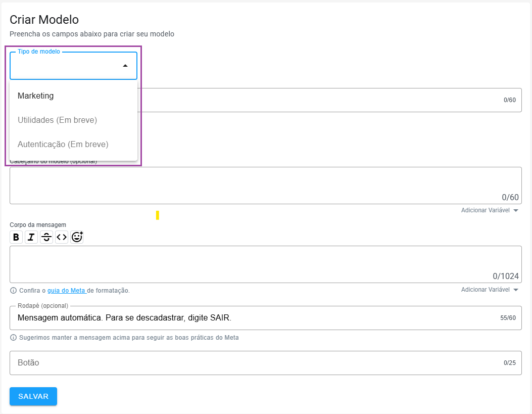Collapse the Tipo de modelo dropdown

coord(125,66)
